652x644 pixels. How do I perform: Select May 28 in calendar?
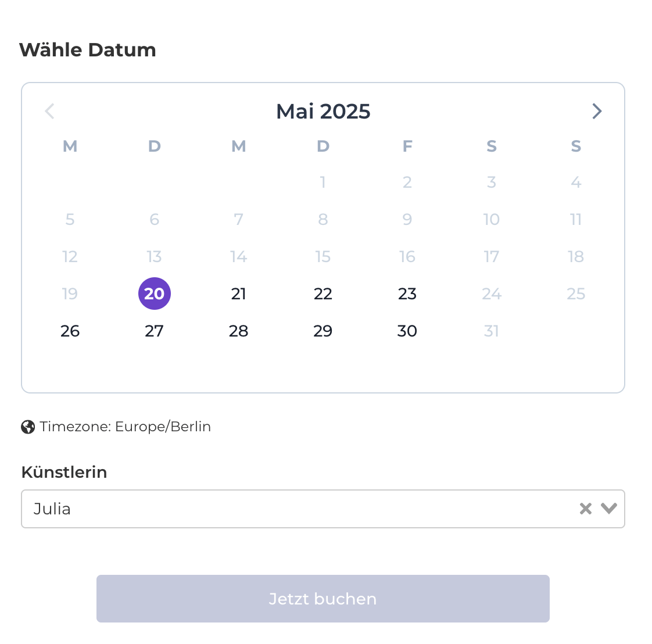click(239, 331)
